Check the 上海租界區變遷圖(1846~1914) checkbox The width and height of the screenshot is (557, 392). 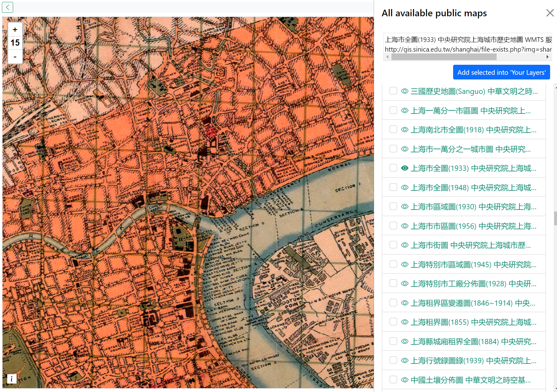point(393,303)
